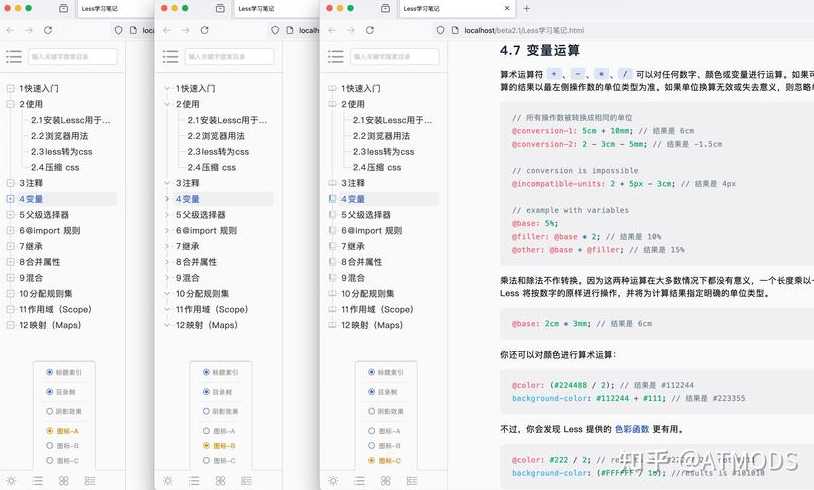The image size is (814, 490).
Task: Toggle 目录树 option in the right window
Action: [371, 391]
